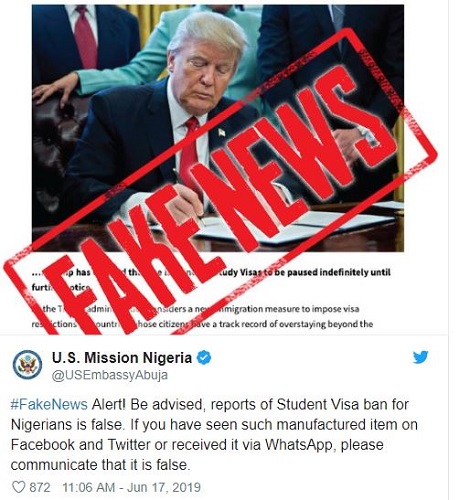The height and width of the screenshot is (500, 470).
Task: Click the article line about immigration measure
Action: click(196, 309)
